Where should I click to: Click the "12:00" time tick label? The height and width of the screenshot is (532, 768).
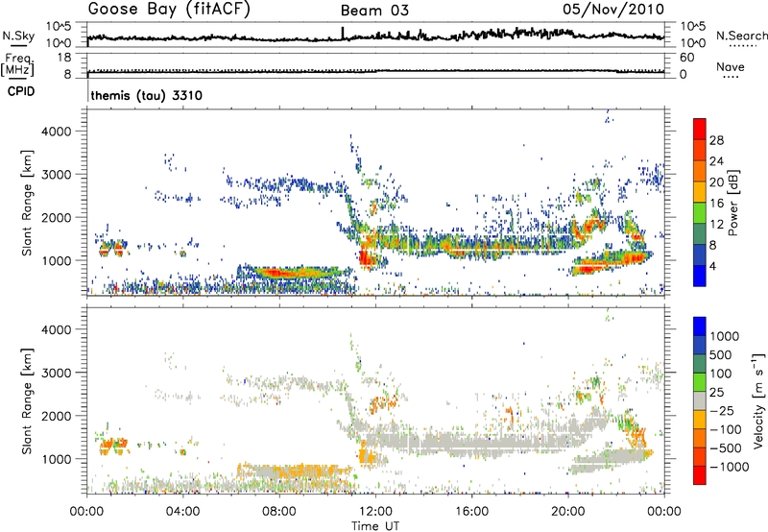click(375, 512)
